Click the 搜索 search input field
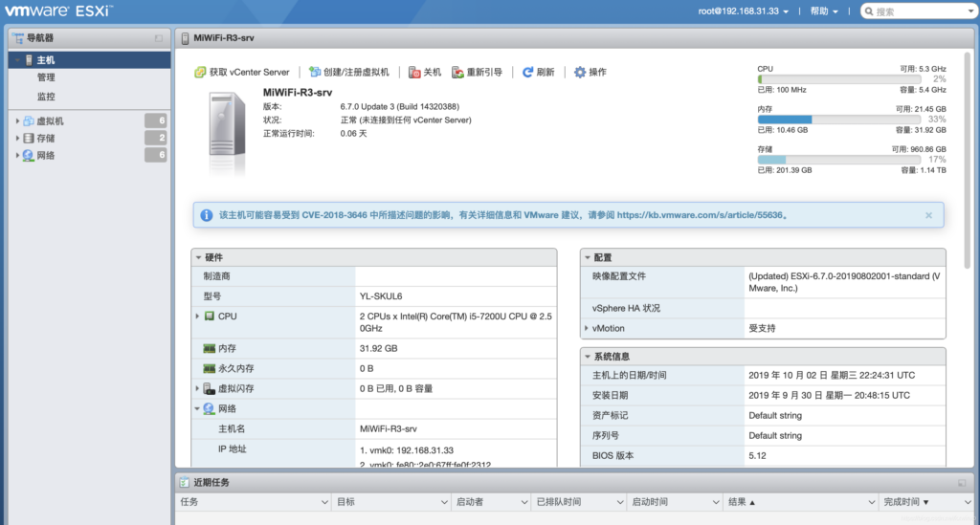This screenshot has height=525, width=980. (x=919, y=11)
